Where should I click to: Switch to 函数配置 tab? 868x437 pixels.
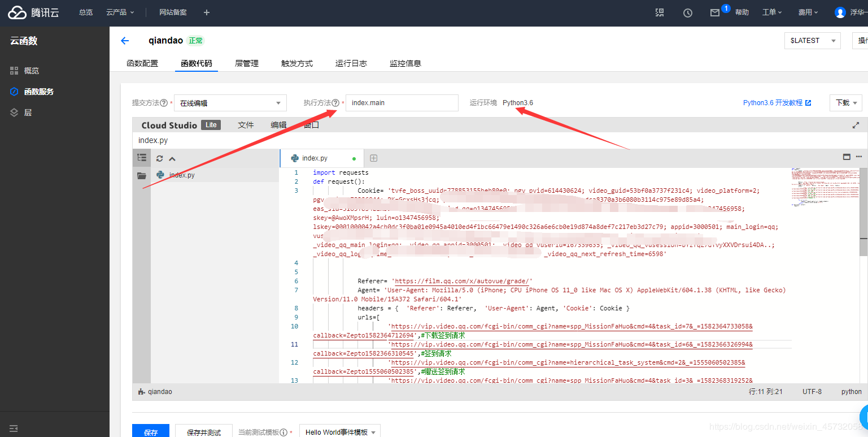point(142,63)
